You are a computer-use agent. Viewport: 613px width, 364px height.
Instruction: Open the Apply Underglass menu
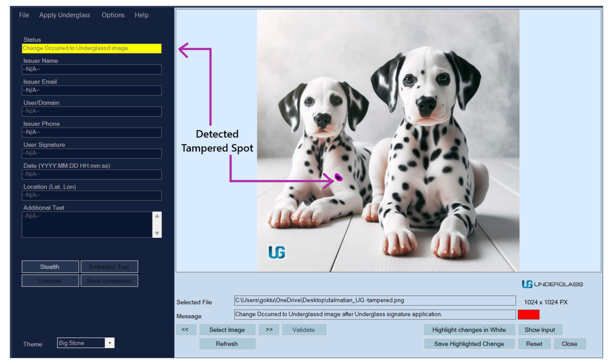[64, 15]
